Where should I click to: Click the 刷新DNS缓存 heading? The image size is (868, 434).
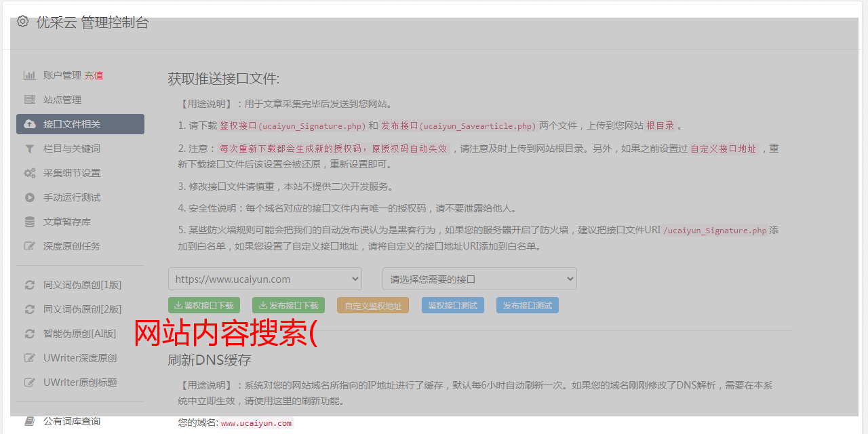click(x=210, y=359)
